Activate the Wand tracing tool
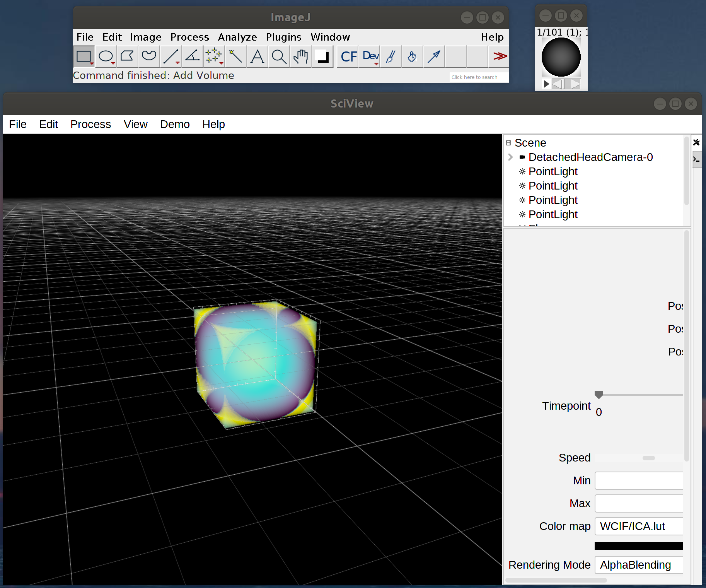Viewport: 706px width, 588px height. click(235, 56)
